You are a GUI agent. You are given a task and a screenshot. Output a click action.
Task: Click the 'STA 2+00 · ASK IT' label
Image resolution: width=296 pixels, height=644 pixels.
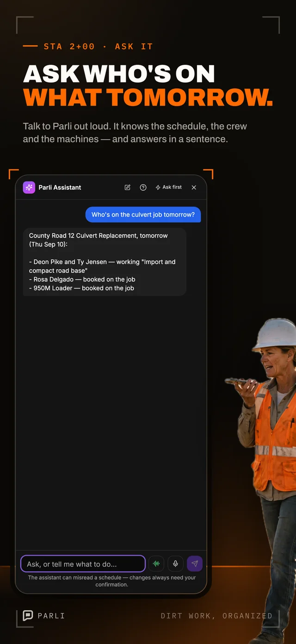pos(98,46)
